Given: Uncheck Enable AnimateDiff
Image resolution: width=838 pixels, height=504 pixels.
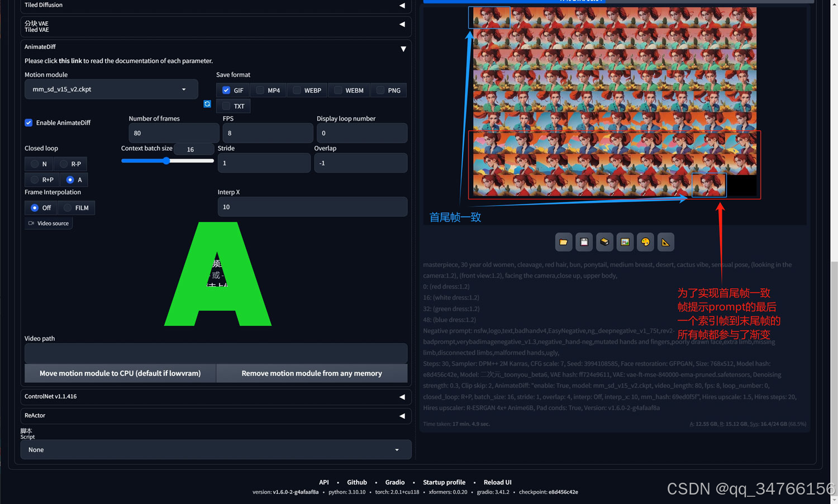Looking at the screenshot, I should [x=28, y=123].
